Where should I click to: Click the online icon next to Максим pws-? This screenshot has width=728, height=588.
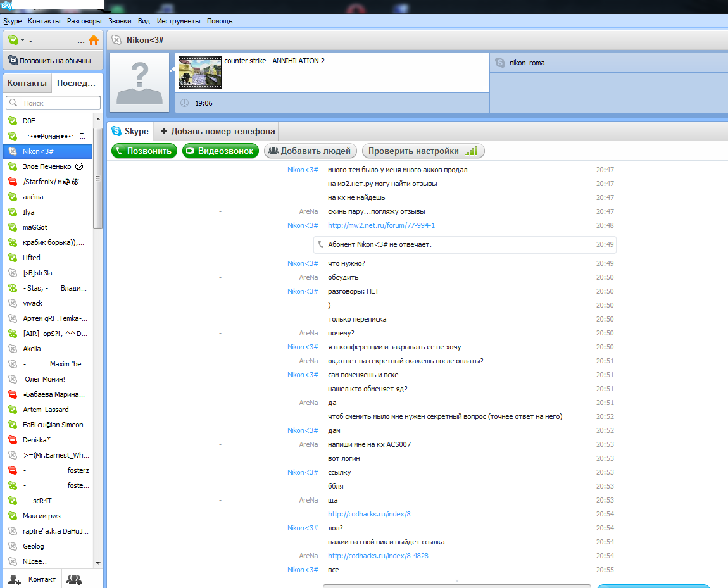(13, 516)
